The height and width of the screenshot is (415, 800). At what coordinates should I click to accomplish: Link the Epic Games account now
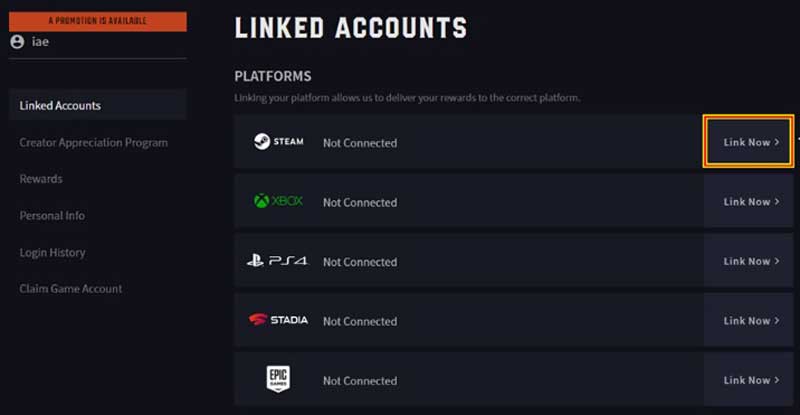pyautogui.click(x=751, y=380)
